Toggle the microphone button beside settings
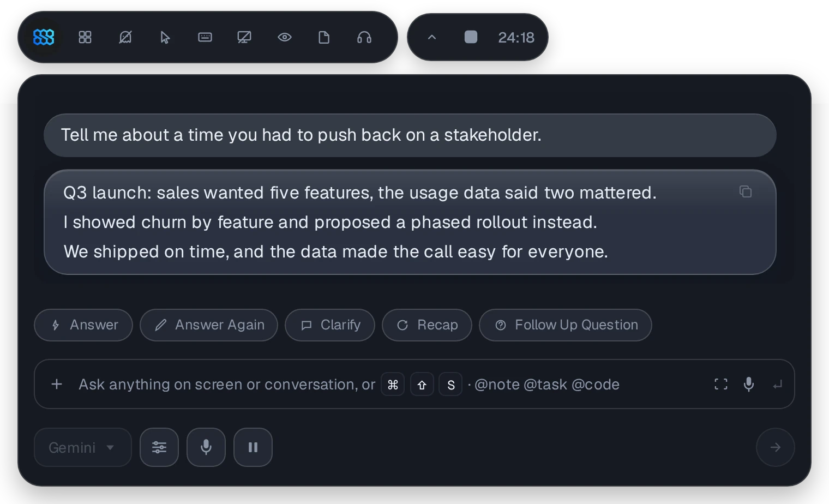This screenshot has height=504, width=829. pyautogui.click(x=206, y=447)
